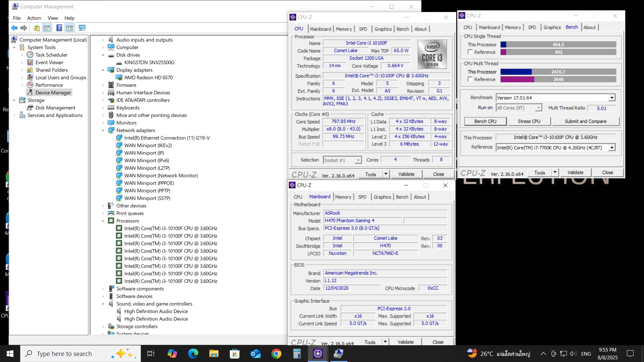Open the Reference processor dropdown list
The image size is (644, 362).
coord(612,148)
